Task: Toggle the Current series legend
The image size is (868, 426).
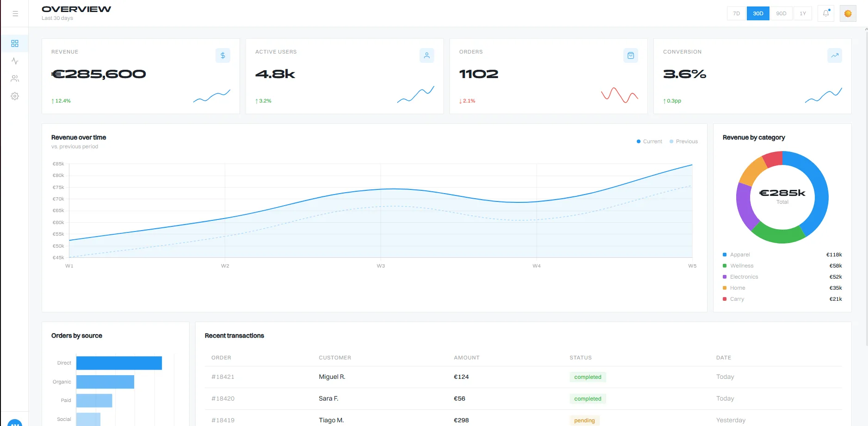Action: click(649, 141)
